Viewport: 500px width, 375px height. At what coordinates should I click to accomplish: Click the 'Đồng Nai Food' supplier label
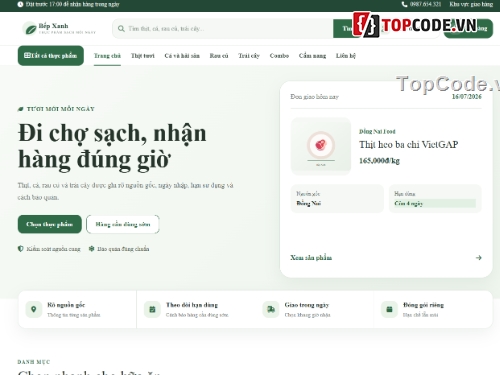[377, 132]
